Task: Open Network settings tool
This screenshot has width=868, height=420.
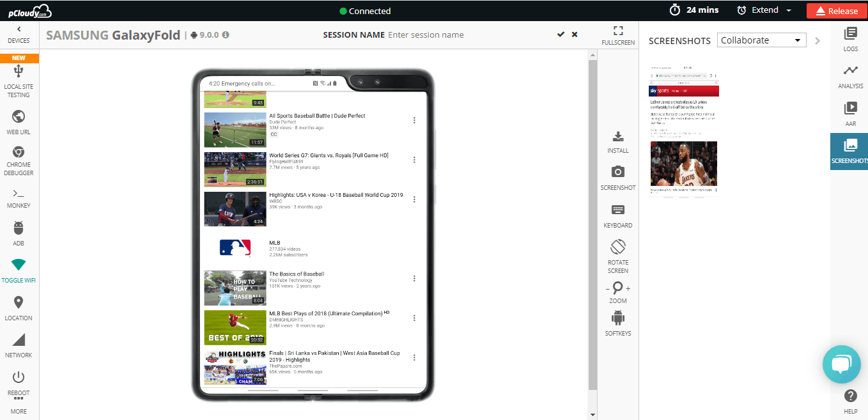Action: click(x=19, y=346)
